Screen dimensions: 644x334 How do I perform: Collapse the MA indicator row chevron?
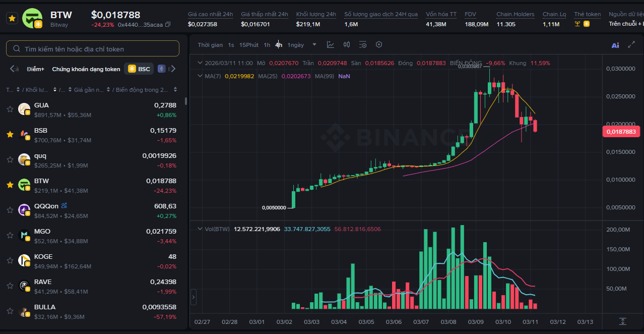[x=201, y=76]
